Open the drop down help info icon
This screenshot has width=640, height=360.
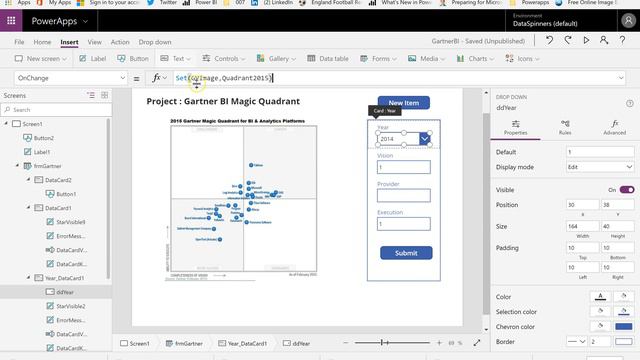coord(629,104)
